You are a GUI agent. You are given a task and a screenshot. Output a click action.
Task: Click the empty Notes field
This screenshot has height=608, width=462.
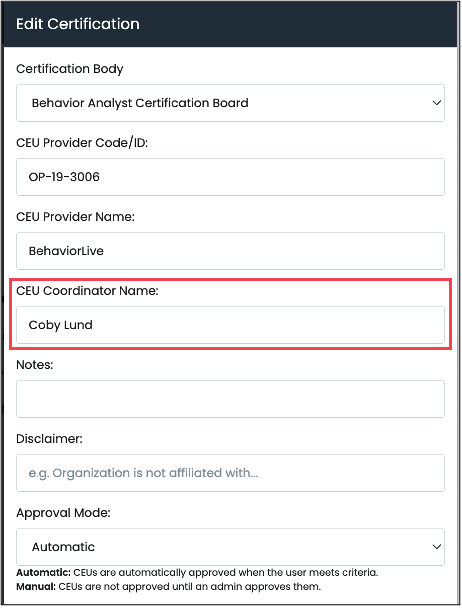coord(230,399)
